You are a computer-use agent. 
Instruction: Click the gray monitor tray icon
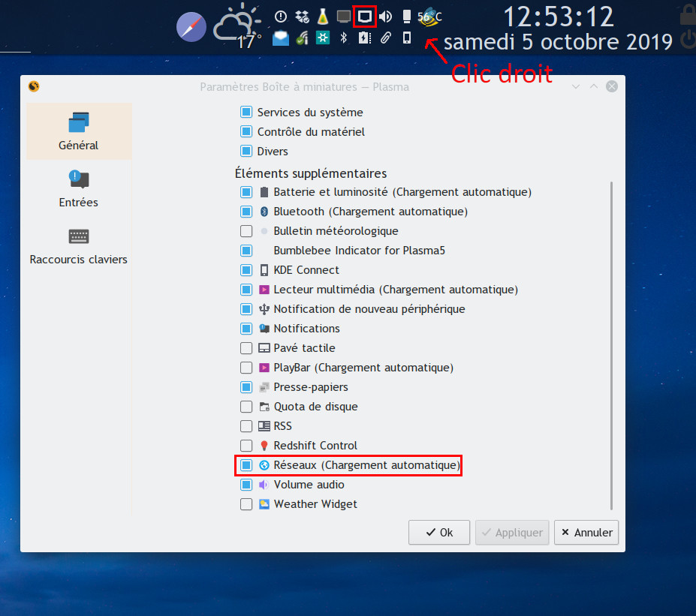coord(344,17)
